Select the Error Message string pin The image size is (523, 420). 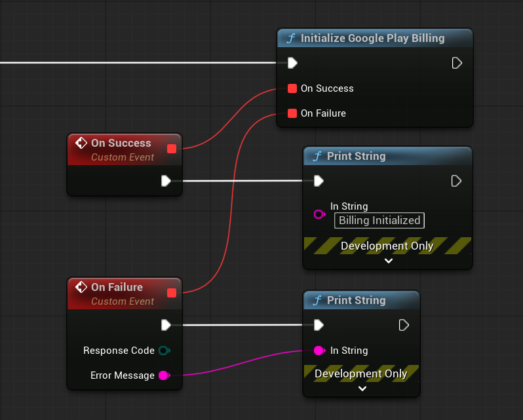[164, 375]
